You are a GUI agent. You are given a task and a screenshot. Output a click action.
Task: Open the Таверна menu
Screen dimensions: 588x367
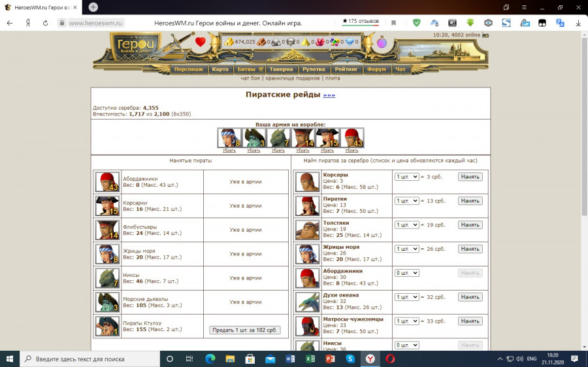281,69
